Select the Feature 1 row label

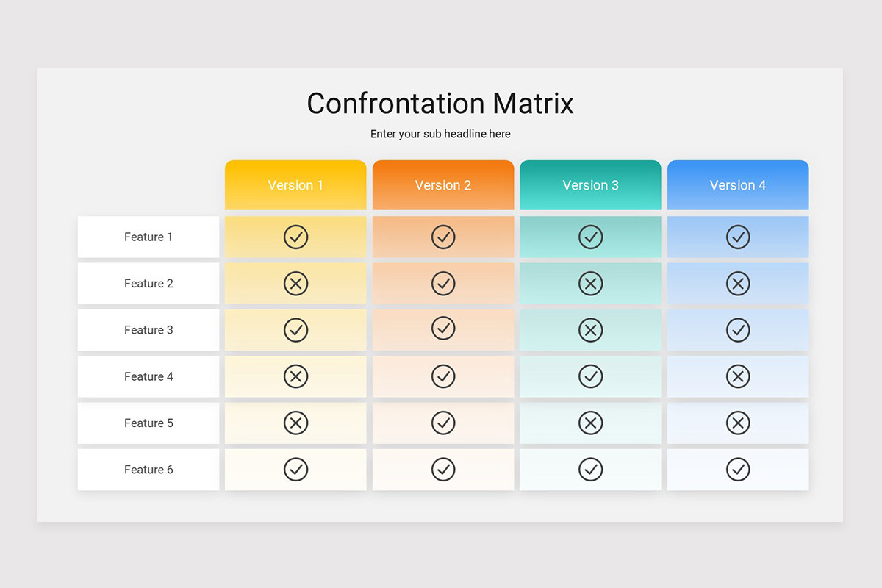pyautogui.click(x=148, y=237)
